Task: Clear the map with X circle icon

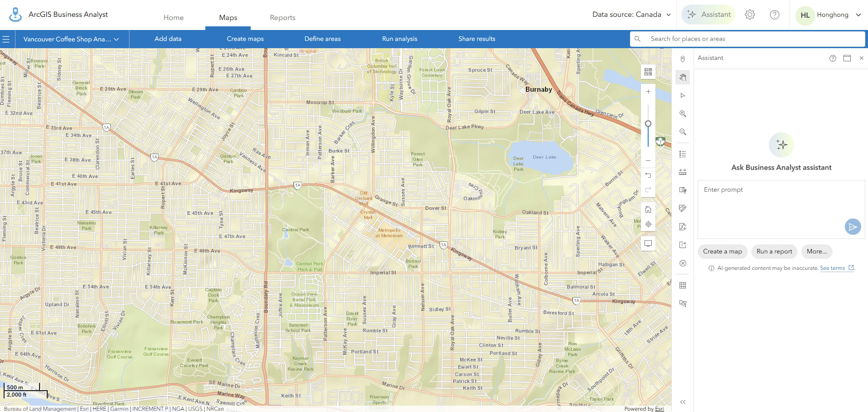Action: (683, 263)
